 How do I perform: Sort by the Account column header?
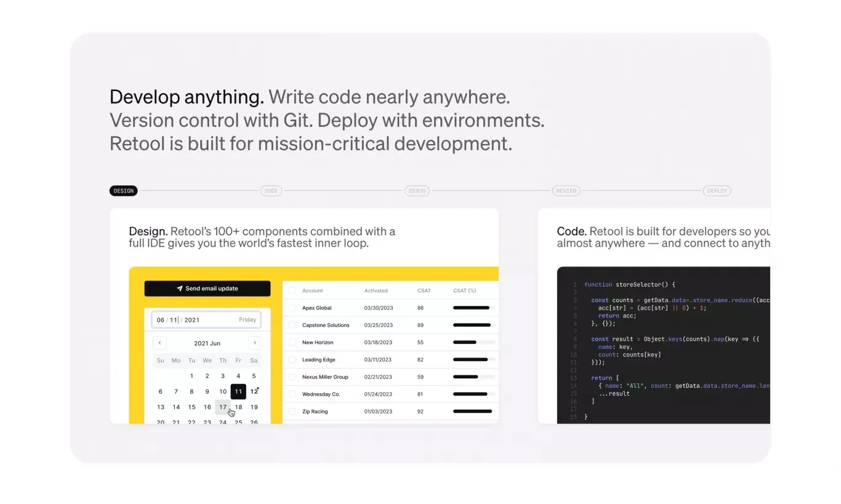tap(312, 290)
